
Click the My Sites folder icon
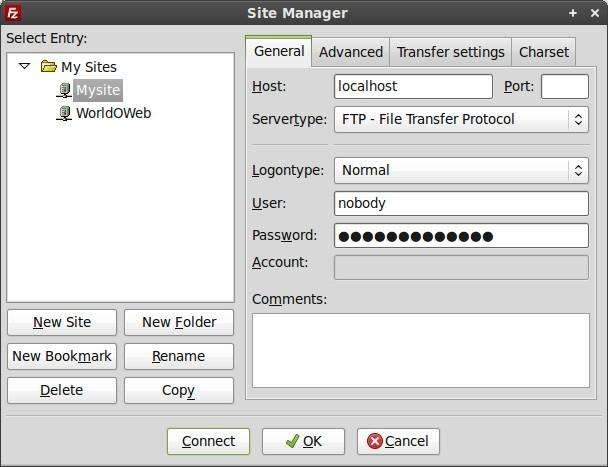click(x=49, y=66)
